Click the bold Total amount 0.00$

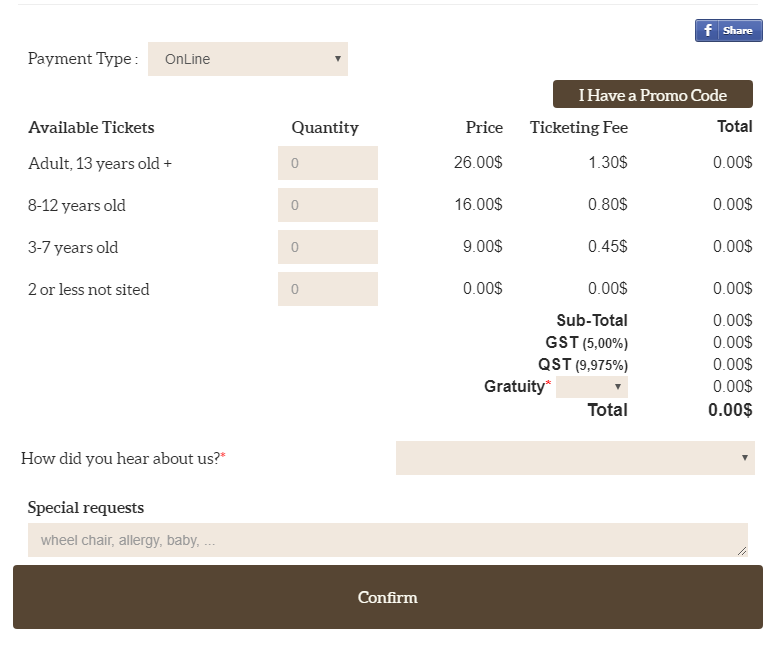click(x=730, y=410)
